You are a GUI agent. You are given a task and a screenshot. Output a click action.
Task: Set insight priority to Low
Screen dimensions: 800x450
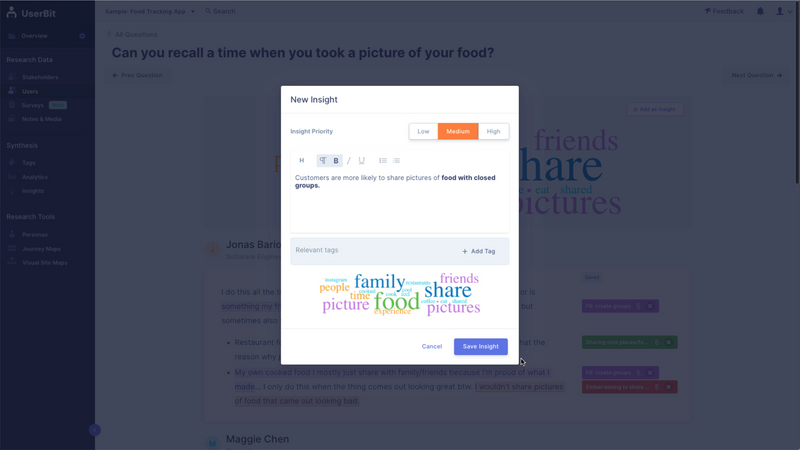423,131
